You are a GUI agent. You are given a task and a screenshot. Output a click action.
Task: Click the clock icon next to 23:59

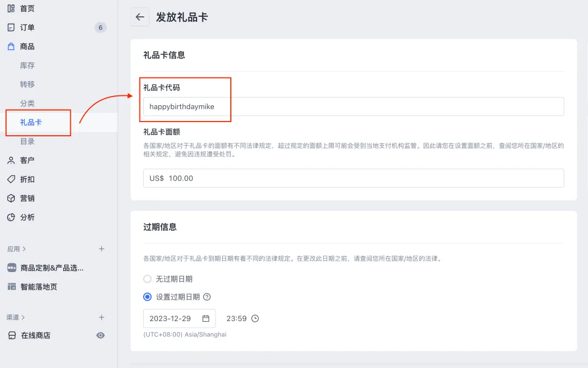[x=255, y=318]
